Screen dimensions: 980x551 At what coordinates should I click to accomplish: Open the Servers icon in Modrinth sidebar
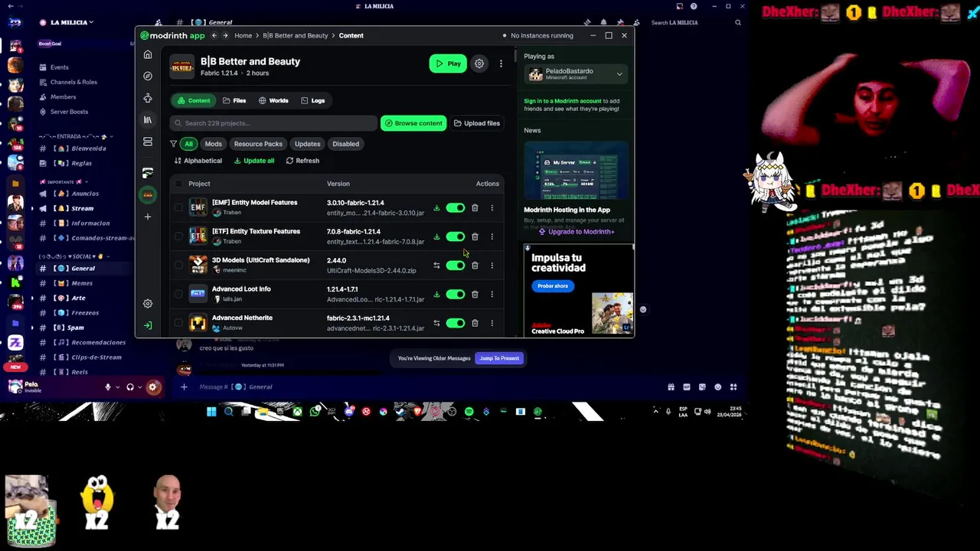click(148, 142)
